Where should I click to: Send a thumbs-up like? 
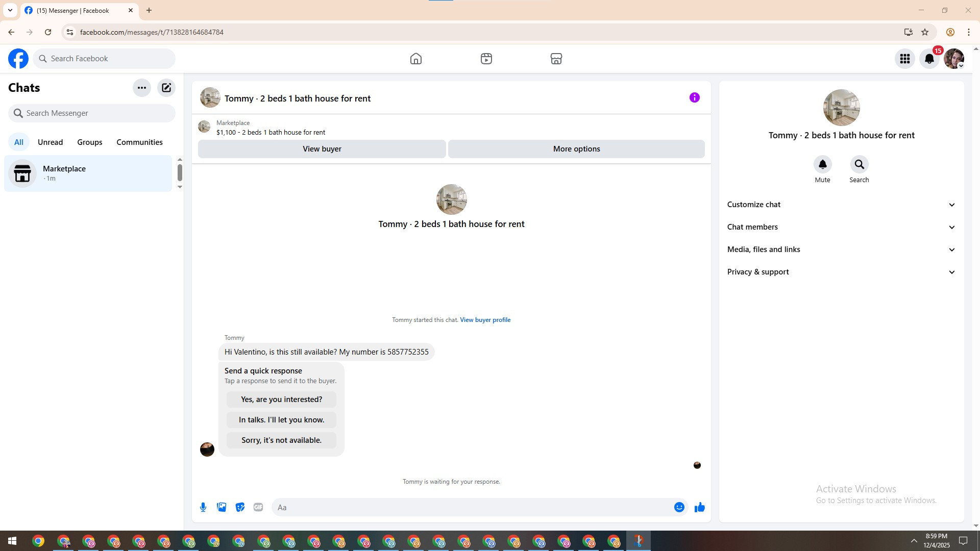699,507
